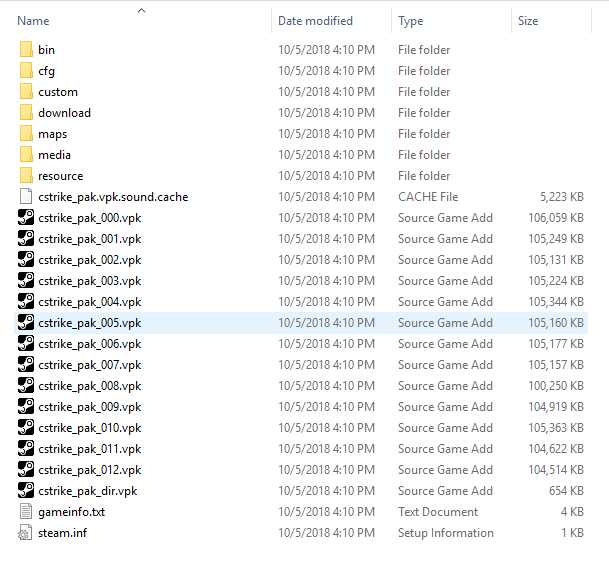
Task: Select the cstrike_pak_005.vpk file name
Action: [90, 323]
